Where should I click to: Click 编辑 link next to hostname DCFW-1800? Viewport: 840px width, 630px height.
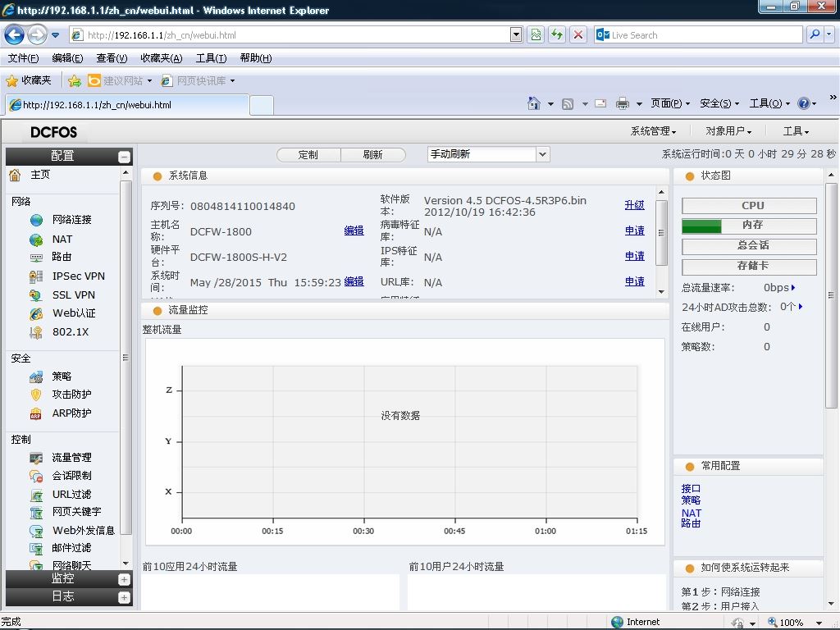[x=354, y=231]
